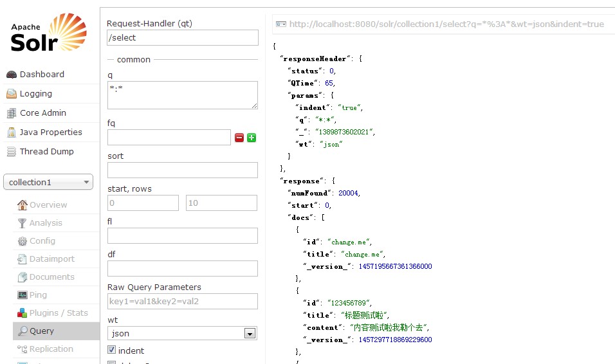Click the id value "123456789"
This screenshot has width=615, height=364.
point(349,303)
